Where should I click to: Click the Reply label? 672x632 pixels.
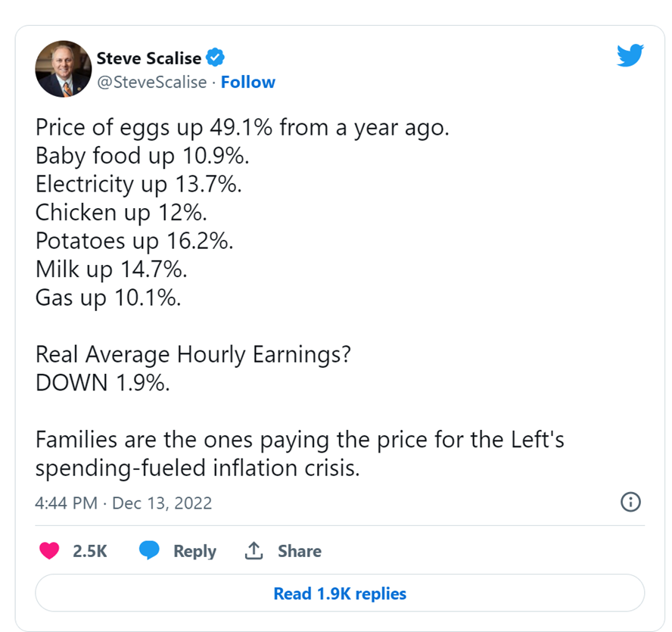[x=194, y=551]
